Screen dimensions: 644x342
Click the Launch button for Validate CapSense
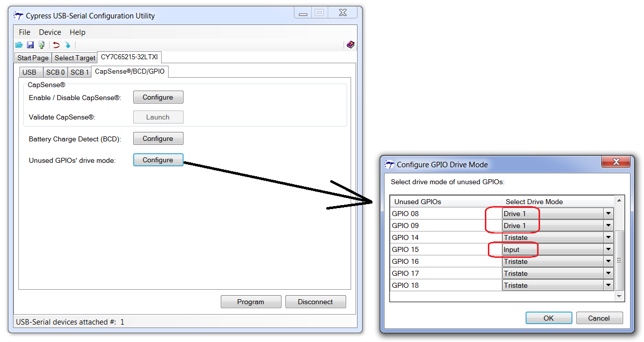click(158, 117)
